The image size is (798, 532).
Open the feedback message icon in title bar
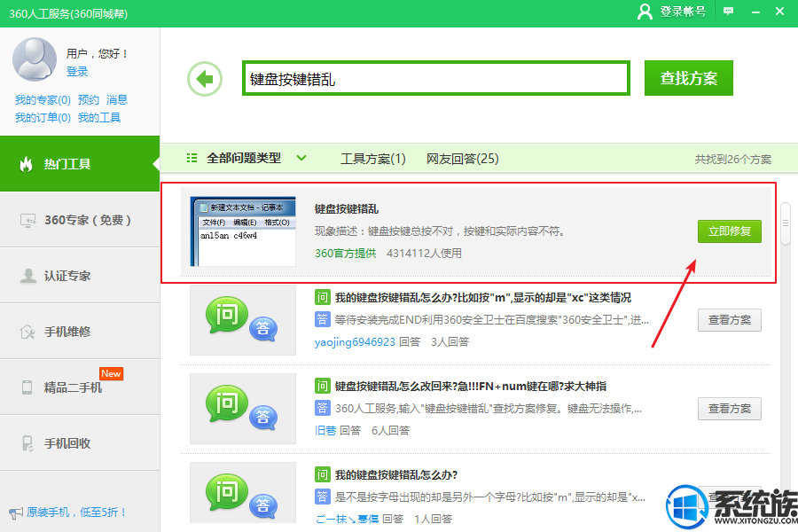click(728, 12)
